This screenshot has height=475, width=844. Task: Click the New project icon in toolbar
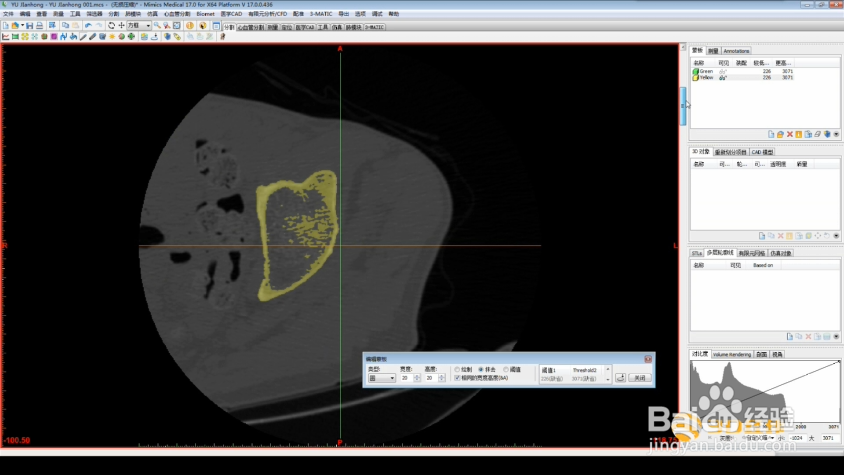pos(5,26)
